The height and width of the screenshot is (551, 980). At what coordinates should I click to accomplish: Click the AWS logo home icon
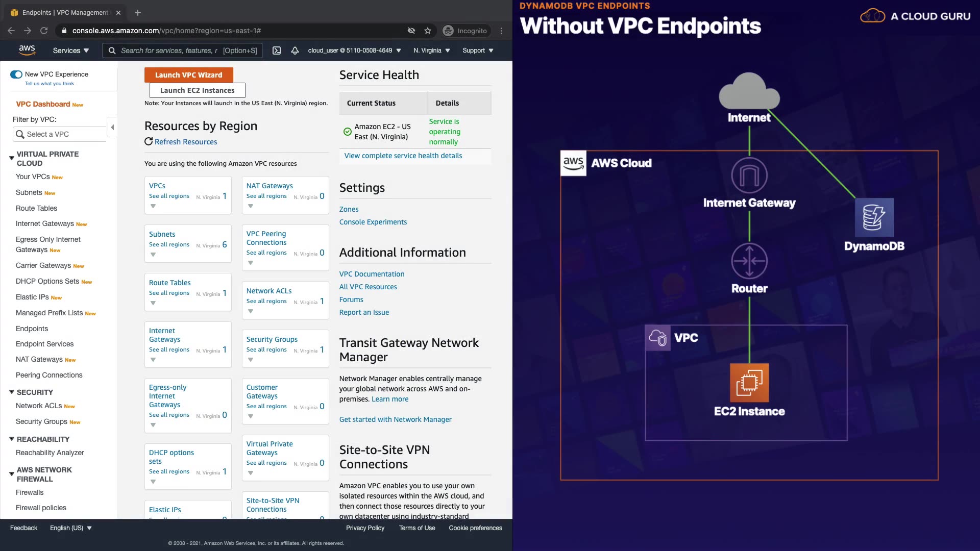(27, 50)
